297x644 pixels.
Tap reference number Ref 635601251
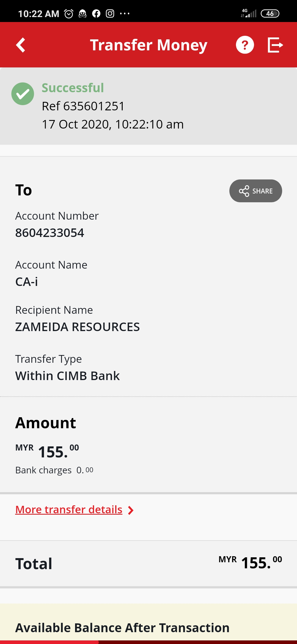pos(83,106)
